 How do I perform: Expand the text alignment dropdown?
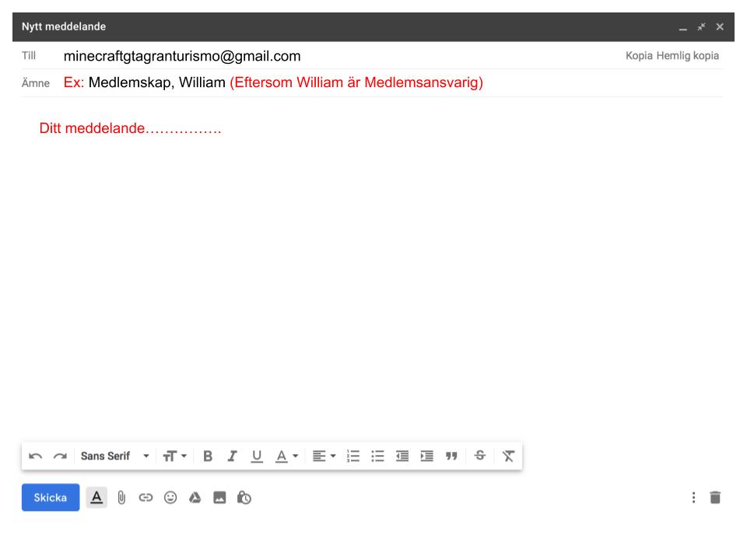tap(324, 456)
